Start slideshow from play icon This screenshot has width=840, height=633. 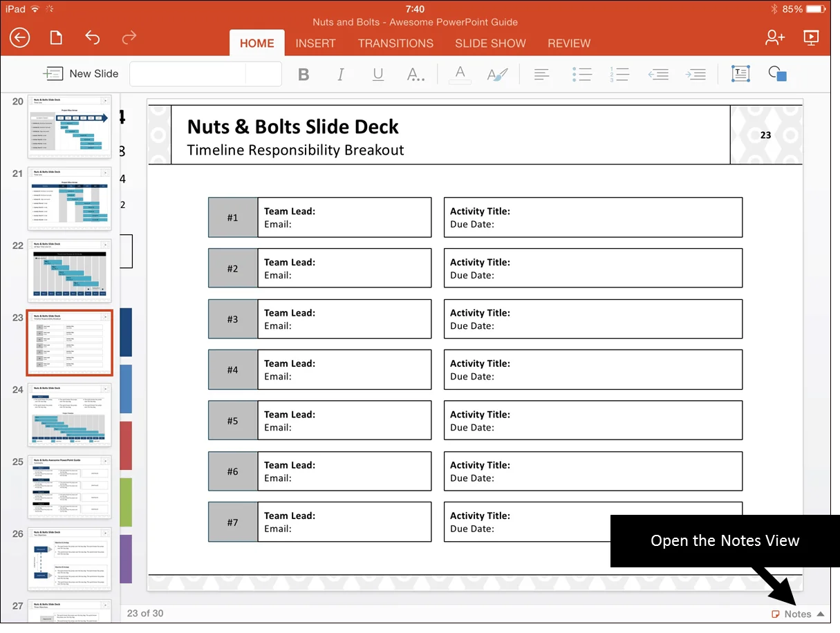[811, 37]
